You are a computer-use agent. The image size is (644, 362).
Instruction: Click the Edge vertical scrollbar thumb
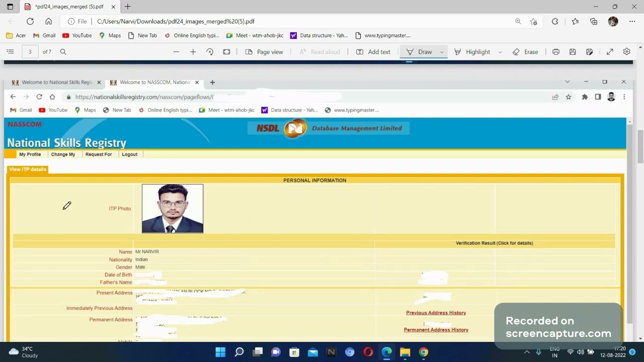click(x=640, y=146)
